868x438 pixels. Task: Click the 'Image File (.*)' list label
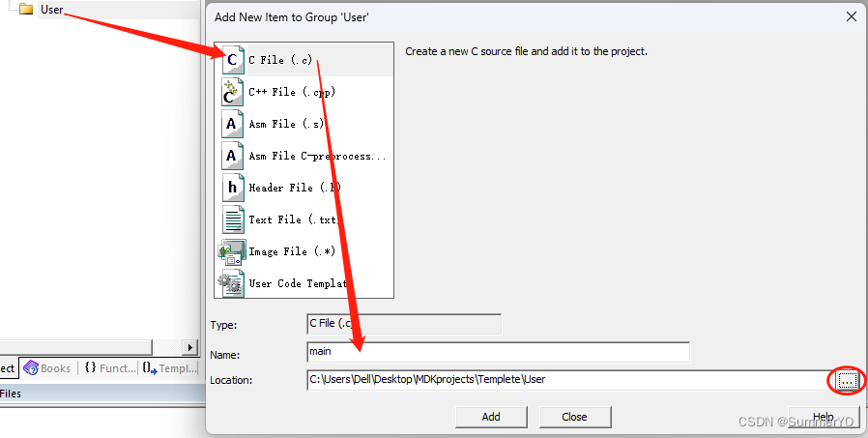[292, 251]
